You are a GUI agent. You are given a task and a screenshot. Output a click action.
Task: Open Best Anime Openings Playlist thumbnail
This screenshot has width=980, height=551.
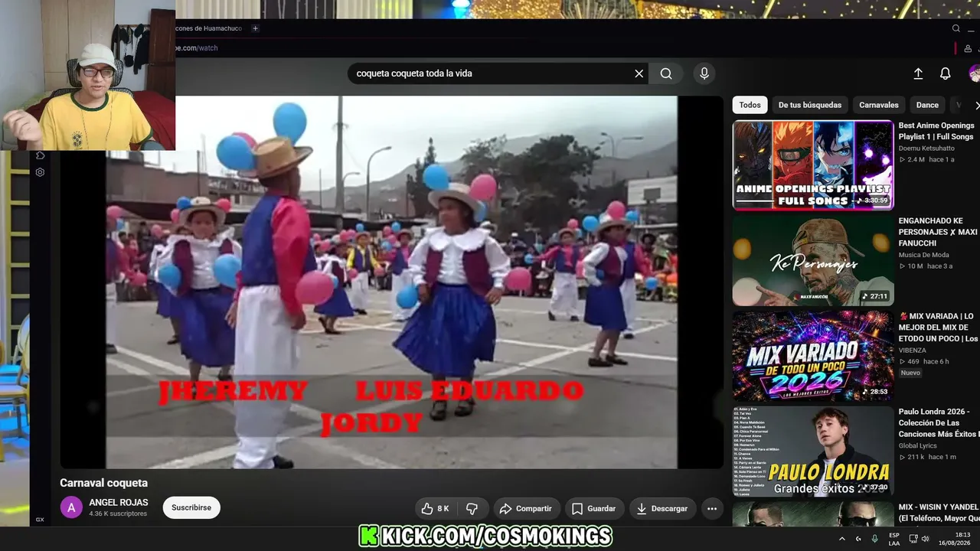pyautogui.click(x=813, y=165)
